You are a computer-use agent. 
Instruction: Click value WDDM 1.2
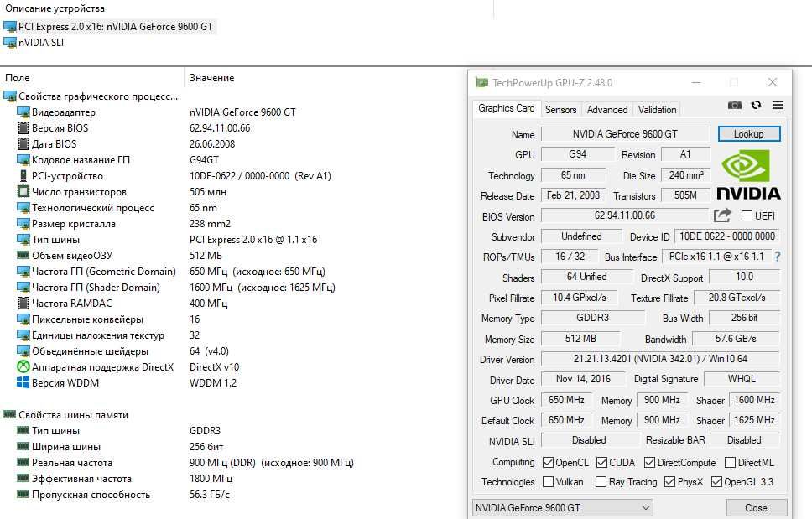pos(213,383)
